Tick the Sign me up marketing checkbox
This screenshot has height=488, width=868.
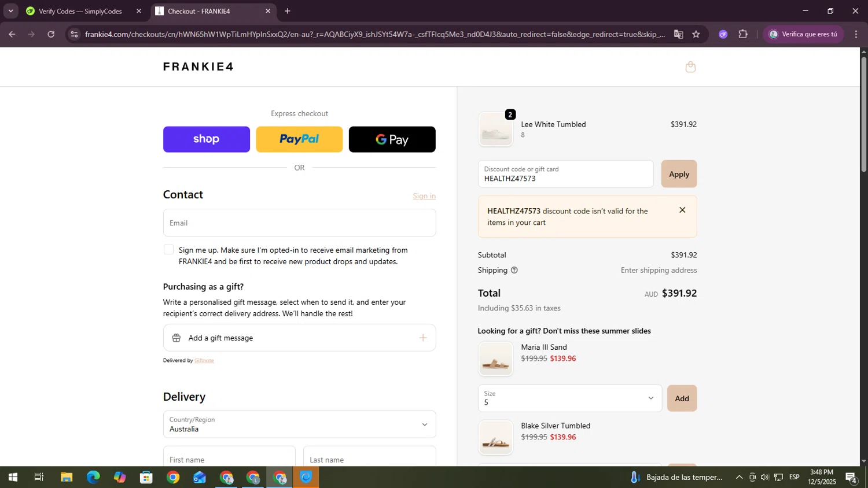(168, 250)
